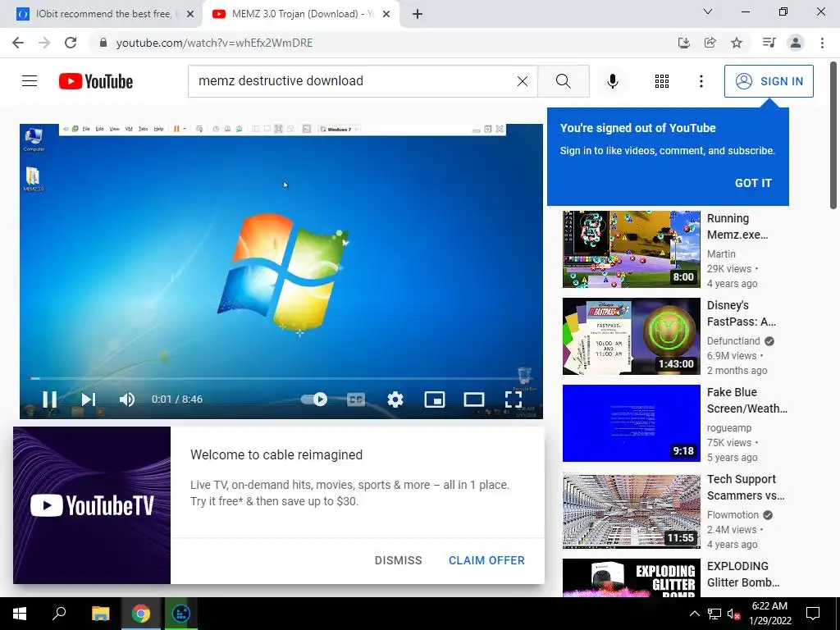Open a new browser tab
Image resolution: width=840 pixels, height=630 pixels.
click(x=418, y=14)
